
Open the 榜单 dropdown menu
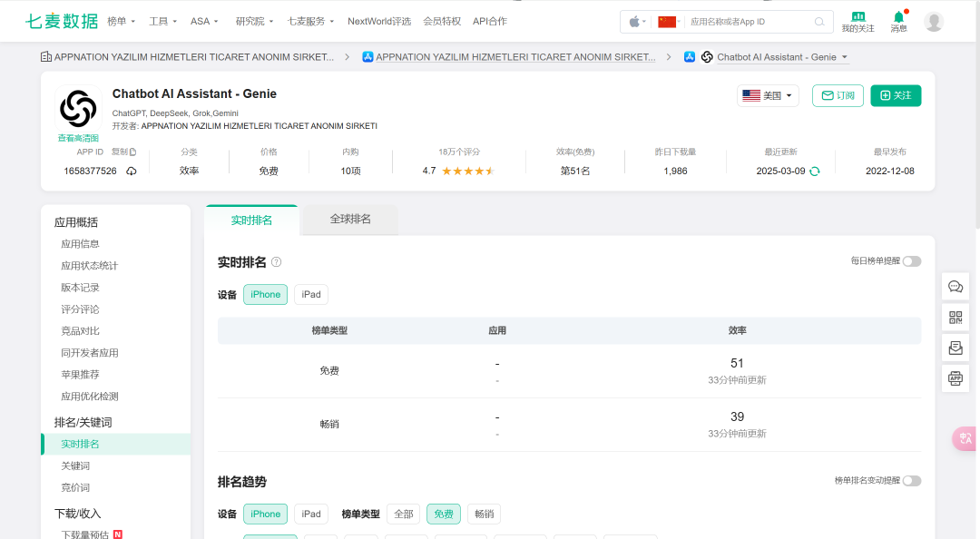pyautogui.click(x=122, y=21)
